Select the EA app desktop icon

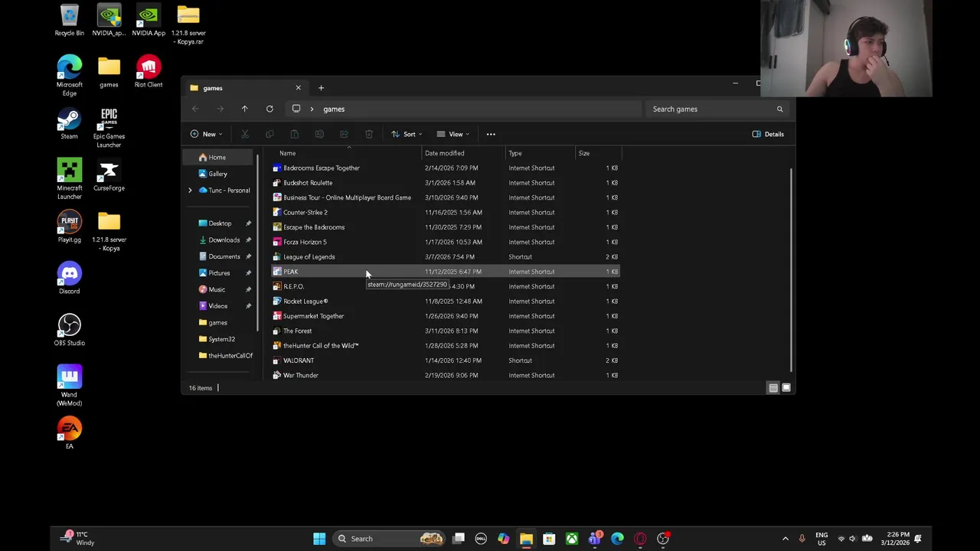69,433
